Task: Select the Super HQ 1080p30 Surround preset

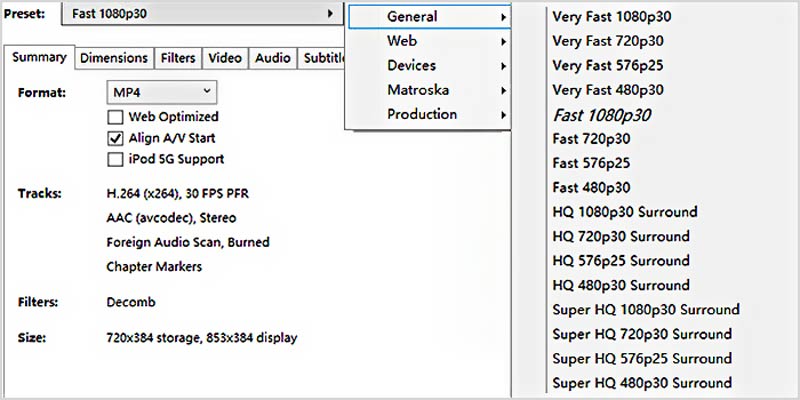Action: tap(646, 310)
